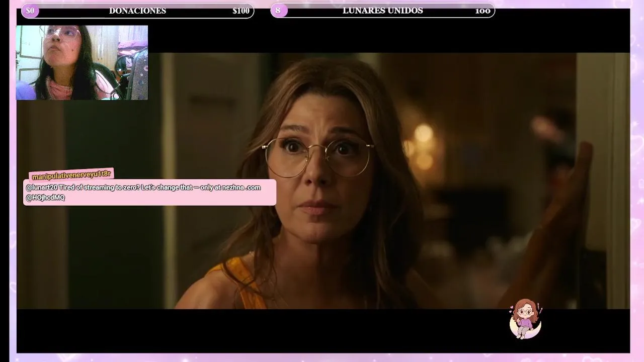The height and width of the screenshot is (362, 644).
Task: Click the follower count bubble showing 8
Action: [278, 11]
